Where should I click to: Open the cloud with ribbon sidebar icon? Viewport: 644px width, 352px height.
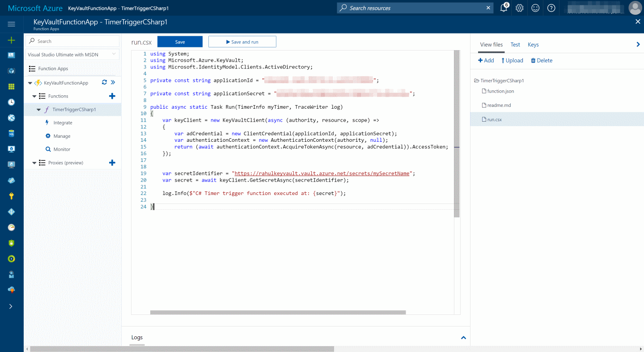click(x=11, y=290)
